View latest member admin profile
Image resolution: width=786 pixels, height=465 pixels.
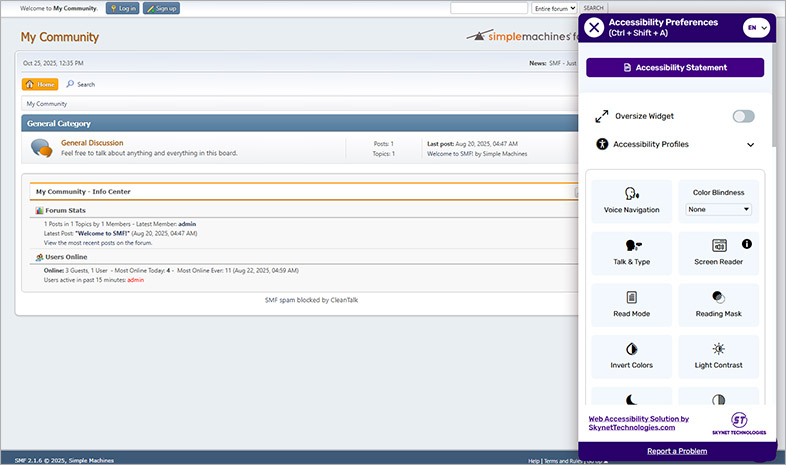[x=187, y=224]
